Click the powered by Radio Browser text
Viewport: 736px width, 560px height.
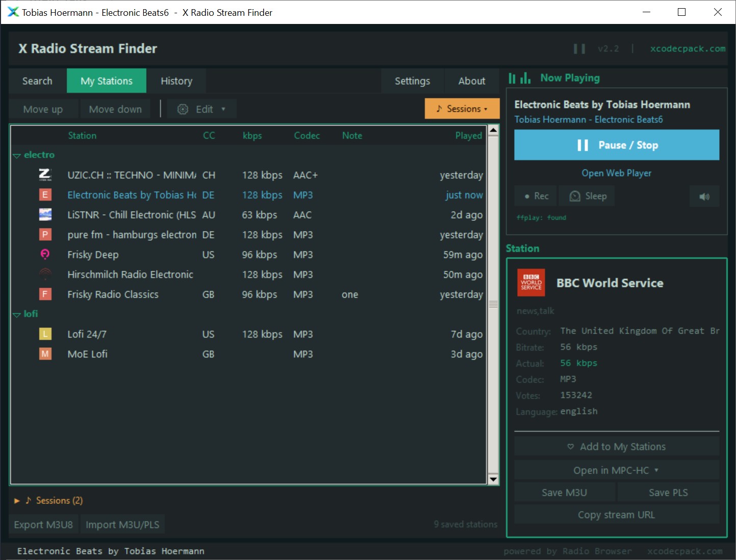pos(568,551)
